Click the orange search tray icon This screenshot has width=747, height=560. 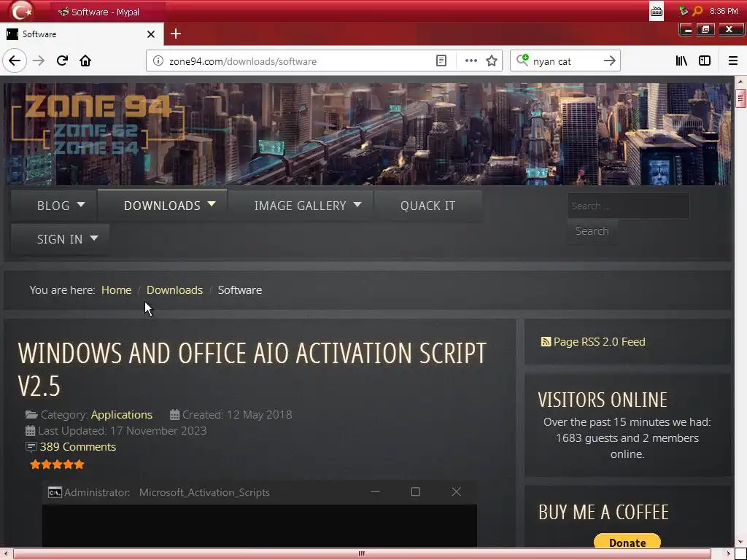tap(697, 10)
